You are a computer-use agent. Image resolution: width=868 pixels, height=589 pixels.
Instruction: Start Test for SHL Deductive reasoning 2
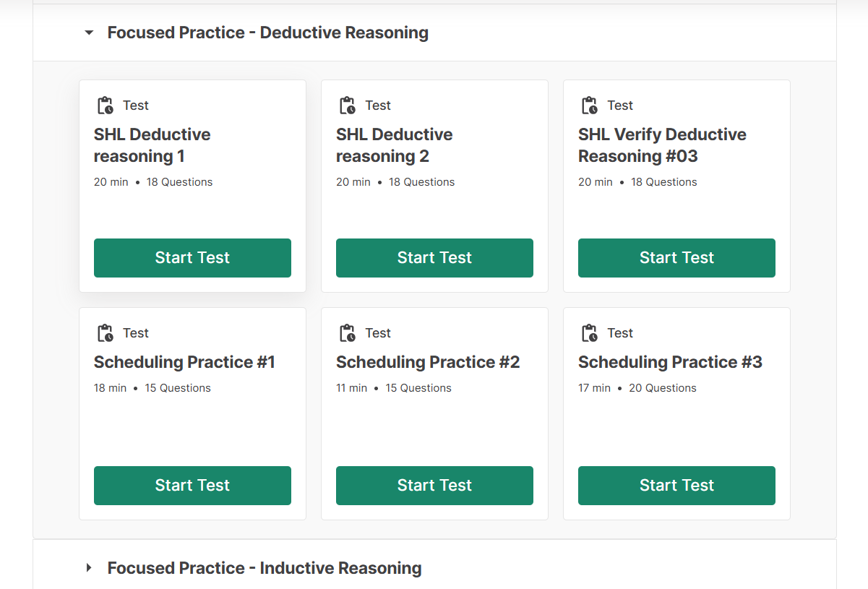[x=434, y=258]
